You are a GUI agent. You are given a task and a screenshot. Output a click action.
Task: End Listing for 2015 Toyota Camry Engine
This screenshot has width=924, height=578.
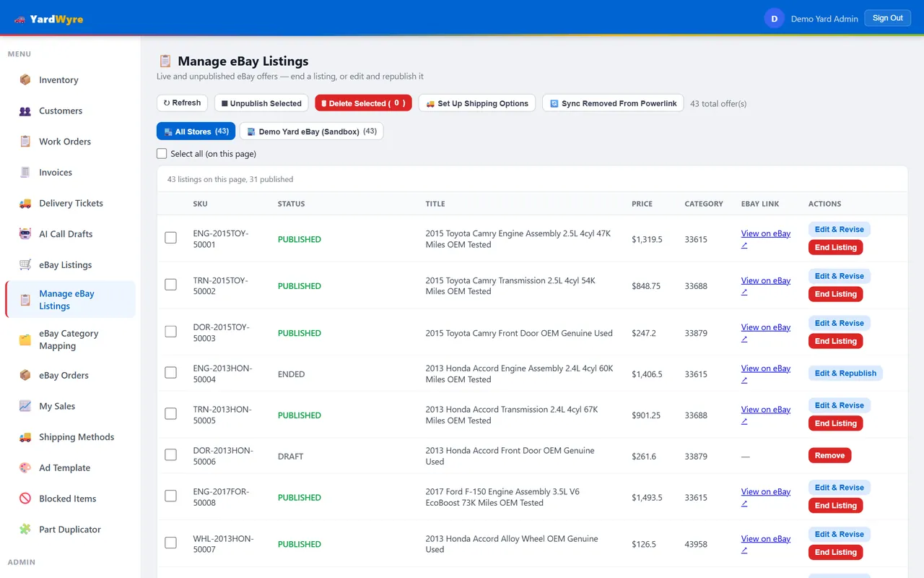(835, 248)
